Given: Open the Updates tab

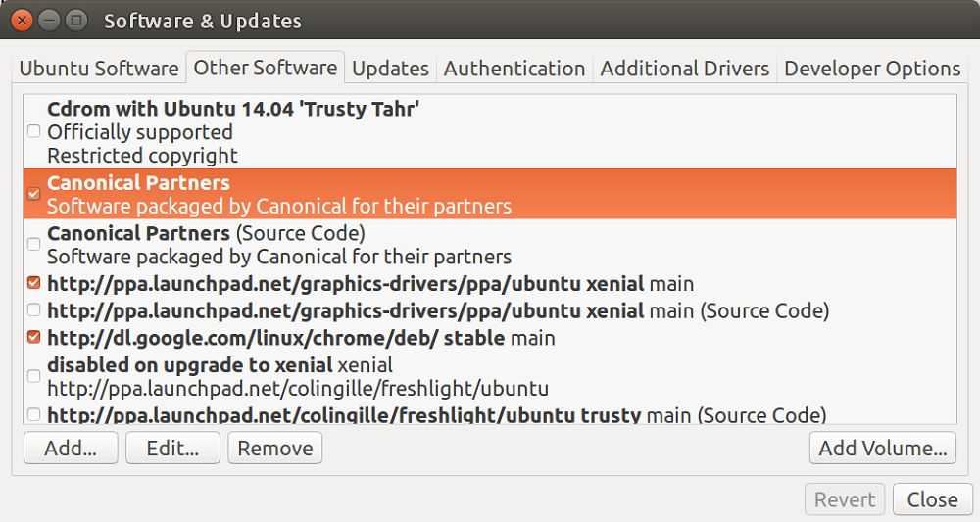Looking at the screenshot, I should pos(390,69).
